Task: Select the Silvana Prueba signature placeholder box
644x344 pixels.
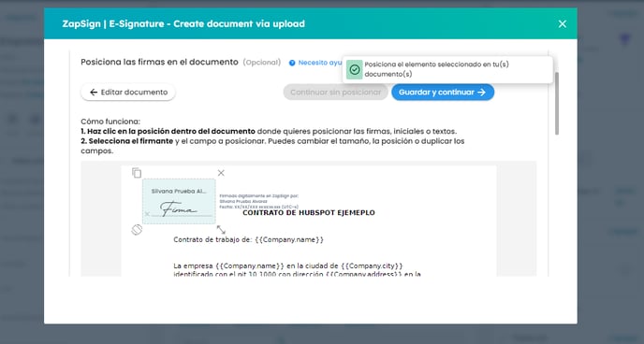Action: click(179, 201)
